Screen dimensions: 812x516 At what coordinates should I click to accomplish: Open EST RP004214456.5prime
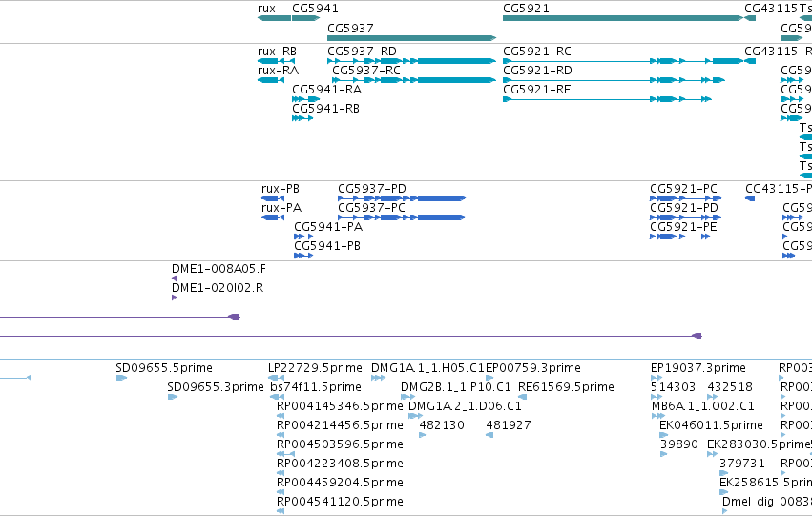pos(281,435)
